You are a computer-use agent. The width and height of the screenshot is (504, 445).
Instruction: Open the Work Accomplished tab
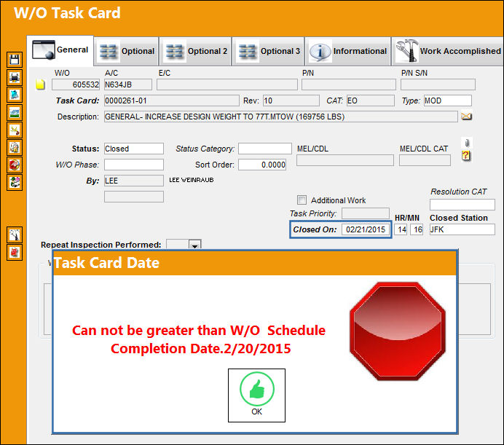(448, 52)
